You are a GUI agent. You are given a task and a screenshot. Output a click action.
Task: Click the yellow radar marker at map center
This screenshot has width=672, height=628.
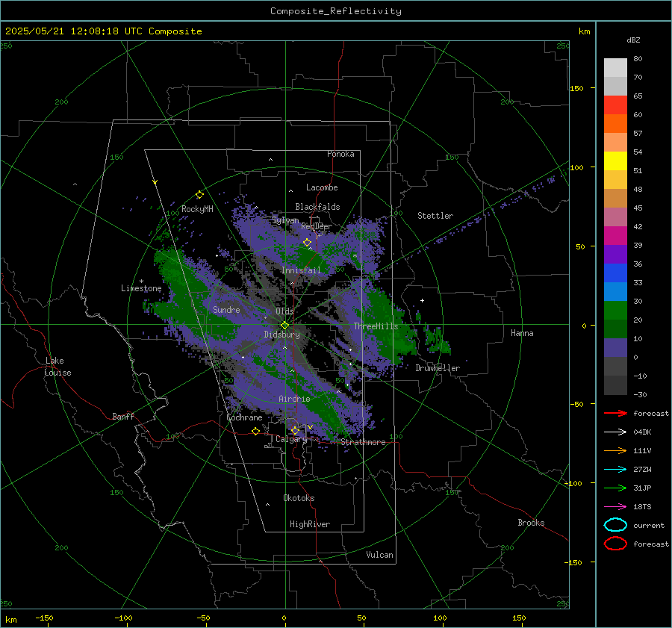[284, 326]
